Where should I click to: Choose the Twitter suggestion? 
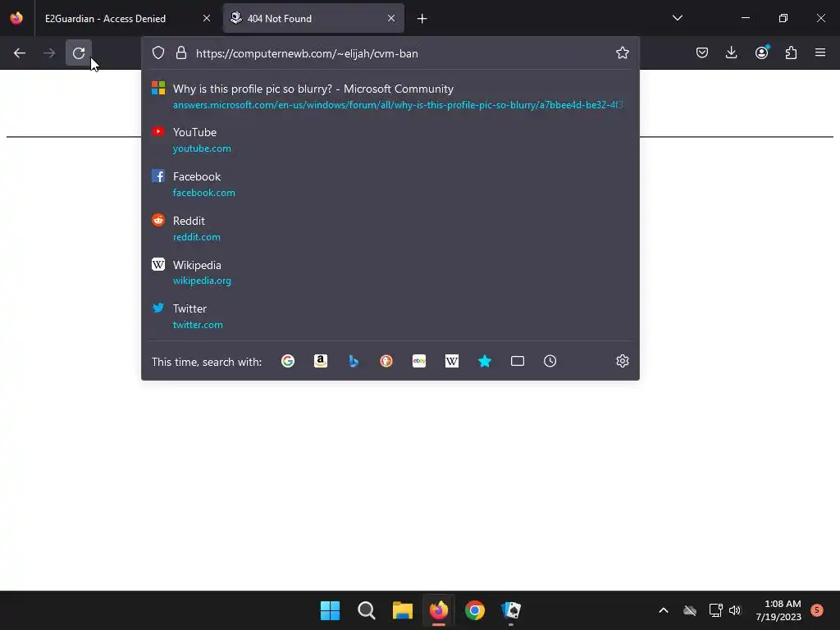pos(390,317)
